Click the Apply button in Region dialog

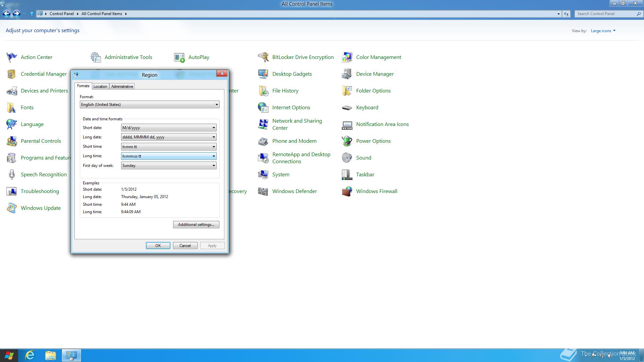212,246
